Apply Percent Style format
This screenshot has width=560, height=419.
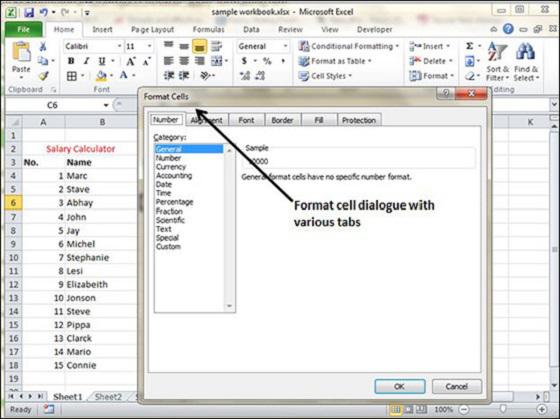click(x=267, y=61)
